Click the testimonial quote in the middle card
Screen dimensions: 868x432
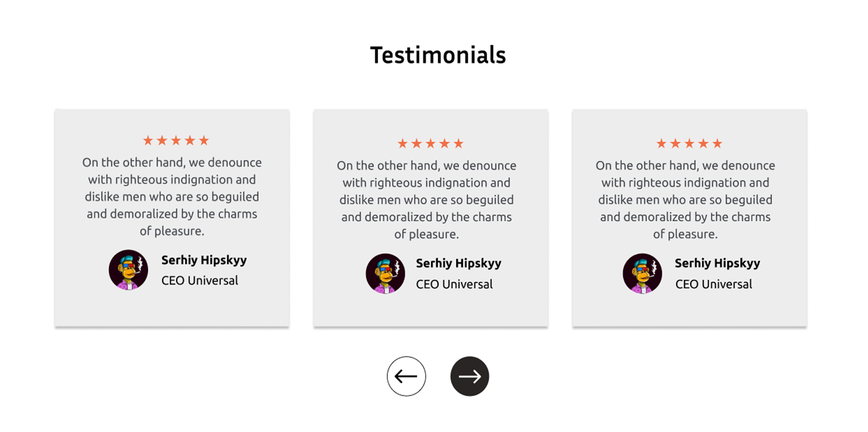(x=427, y=200)
